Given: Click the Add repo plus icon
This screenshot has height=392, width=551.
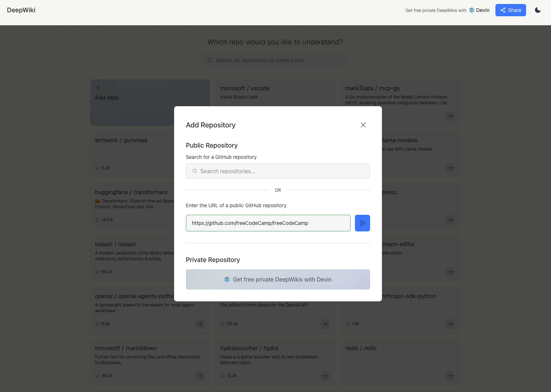Looking at the screenshot, I should click(98, 87).
